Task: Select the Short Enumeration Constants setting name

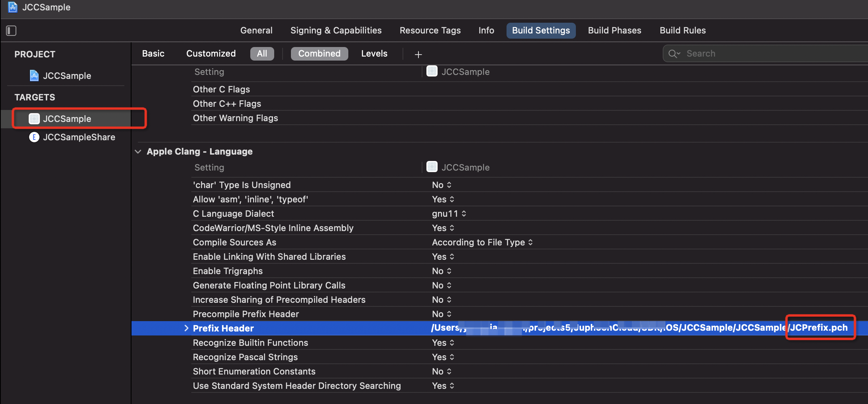Action: pyautogui.click(x=254, y=371)
